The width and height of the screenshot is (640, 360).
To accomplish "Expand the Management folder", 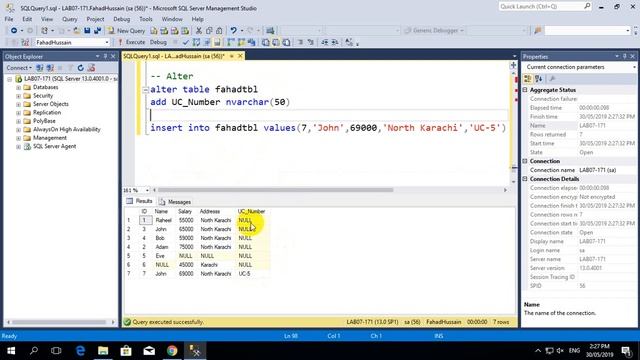I will 18,138.
